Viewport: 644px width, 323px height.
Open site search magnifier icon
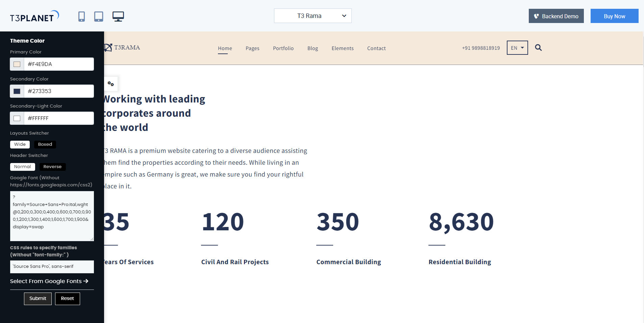coord(538,48)
